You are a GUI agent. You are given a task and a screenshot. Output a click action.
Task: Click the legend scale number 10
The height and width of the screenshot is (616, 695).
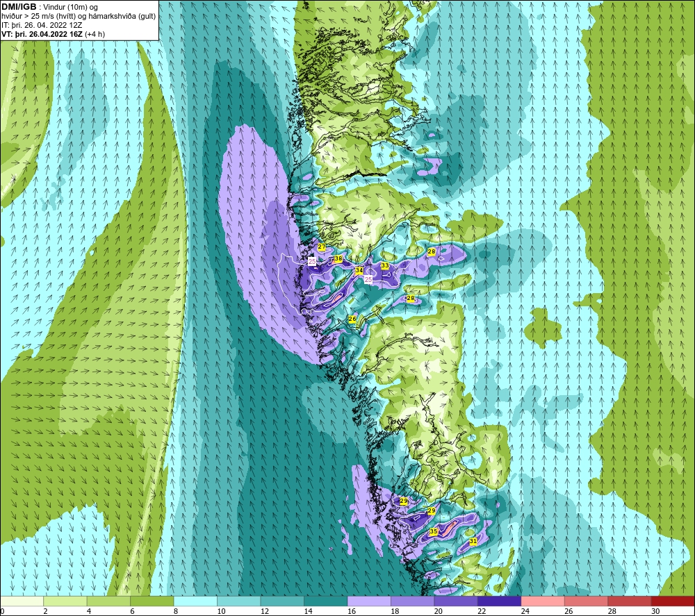221,611
